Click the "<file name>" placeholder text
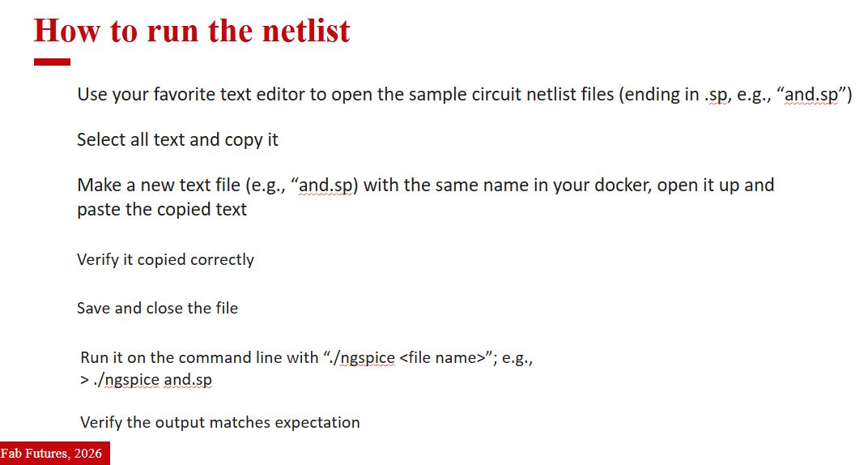This screenshot has height=465, width=868. pos(440,357)
